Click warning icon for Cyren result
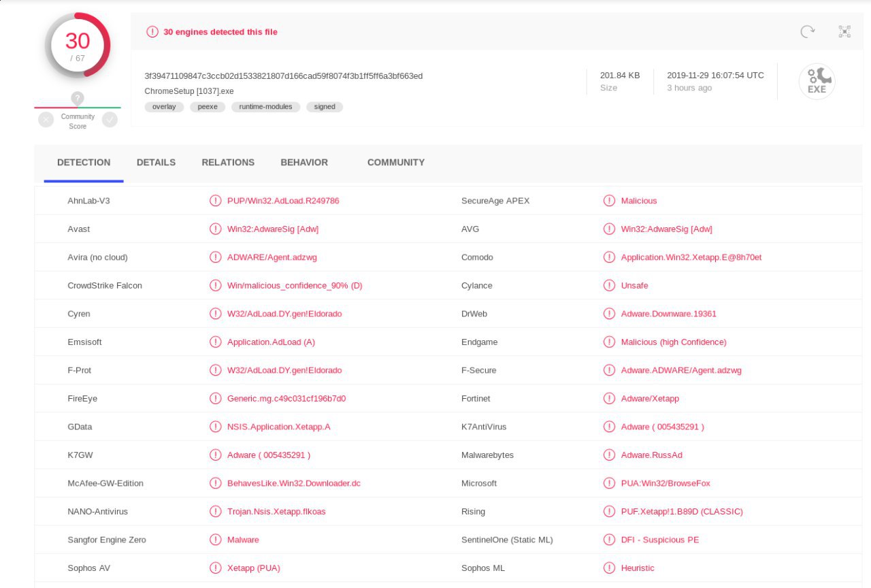This screenshot has width=871, height=588. (215, 314)
